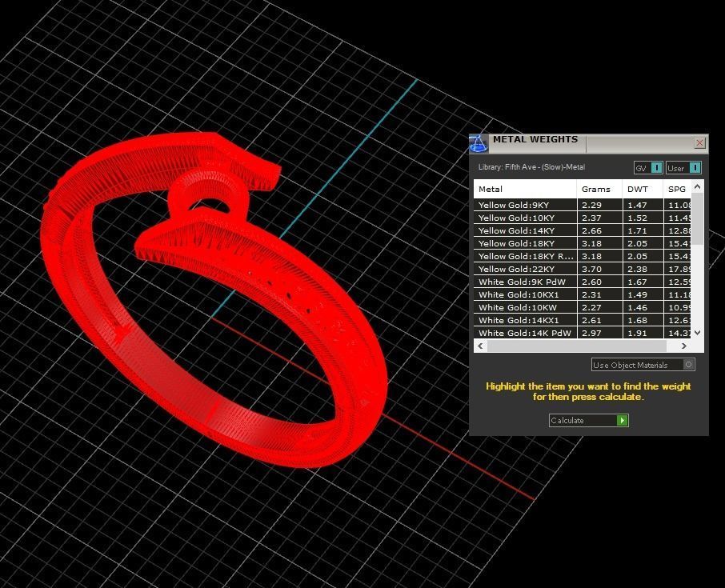Close the Metal Weights panel
Viewport: 725px width, 588px height.
[699, 143]
